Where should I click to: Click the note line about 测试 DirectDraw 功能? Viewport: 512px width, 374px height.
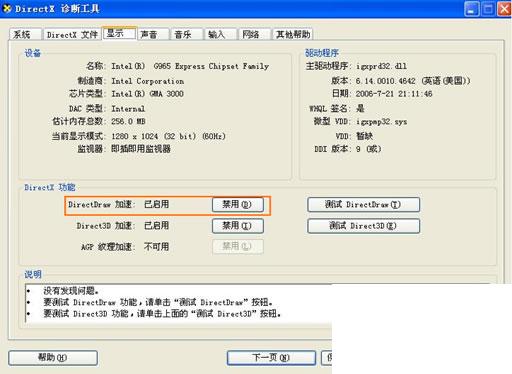pos(158,302)
